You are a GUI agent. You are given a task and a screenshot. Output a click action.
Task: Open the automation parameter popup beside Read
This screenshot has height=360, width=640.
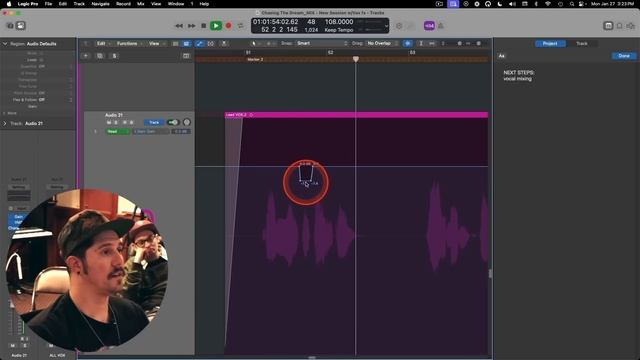click(150, 131)
